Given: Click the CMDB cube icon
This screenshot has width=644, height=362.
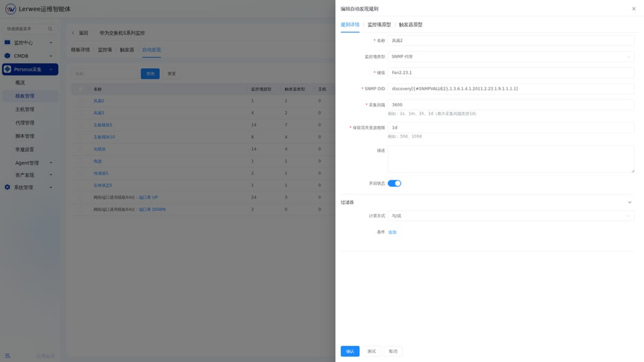Looking at the screenshot, I should point(7,56).
